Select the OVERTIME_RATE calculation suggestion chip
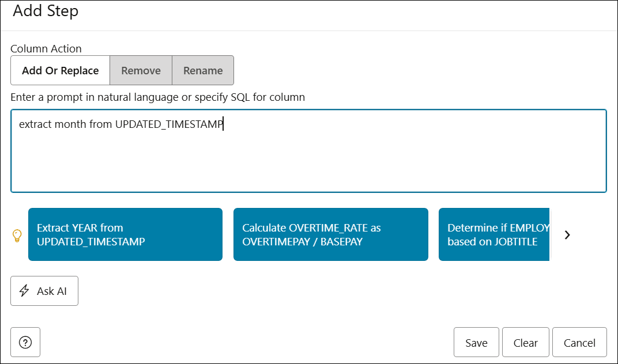The image size is (618, 364). (330, 234)
